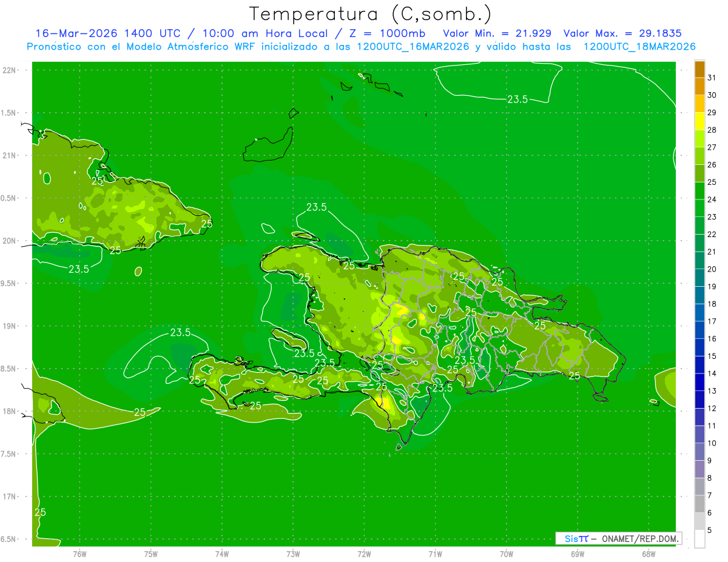Click the number 31 on color scale

(712, 78)
